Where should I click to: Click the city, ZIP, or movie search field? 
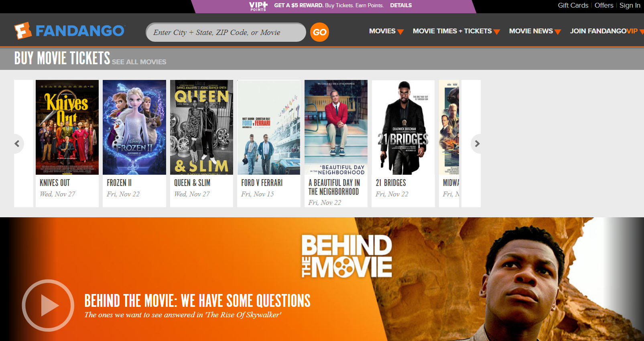[226, 32]
